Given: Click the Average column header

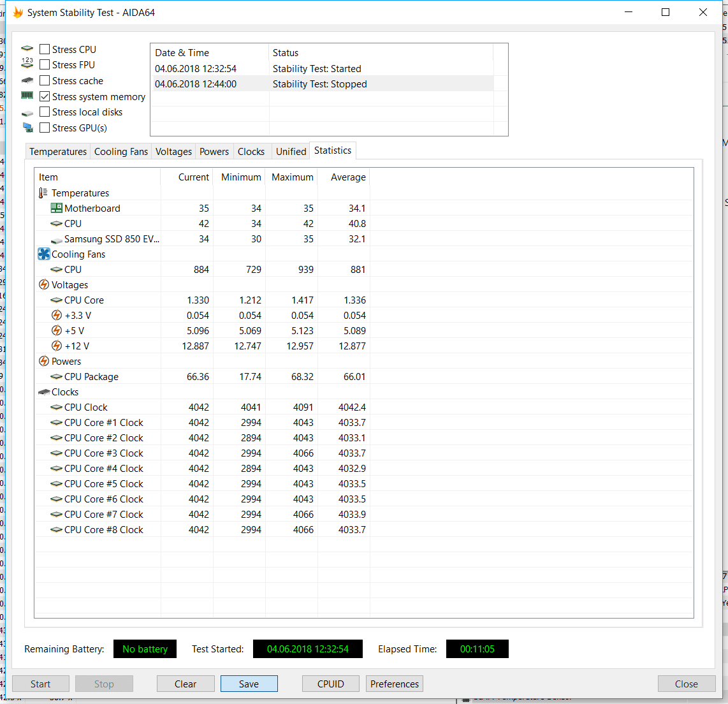Looking at the screenshot, I should [x=344, y=177].
